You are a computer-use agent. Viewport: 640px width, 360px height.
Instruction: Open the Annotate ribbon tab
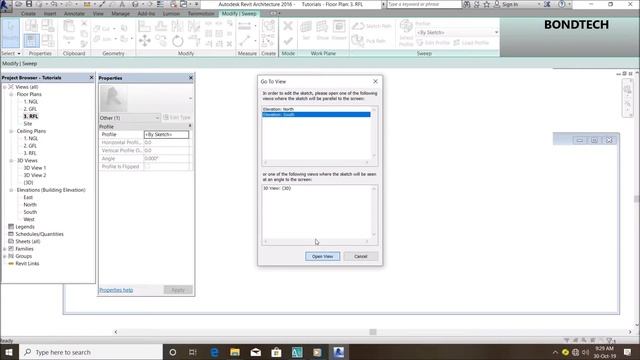point(74,13)
